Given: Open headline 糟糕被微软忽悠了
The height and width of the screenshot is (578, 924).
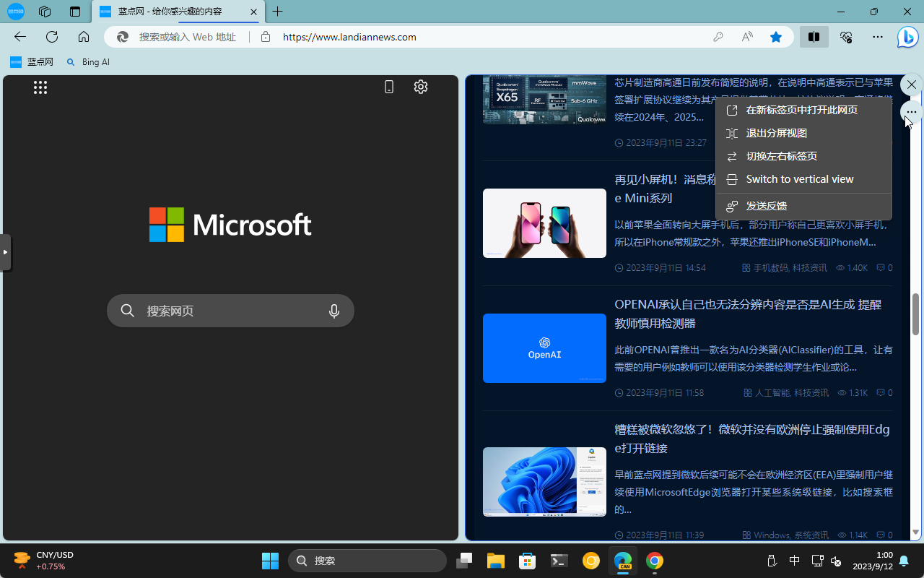Looking at the screenshot, I should click(752, 439).
